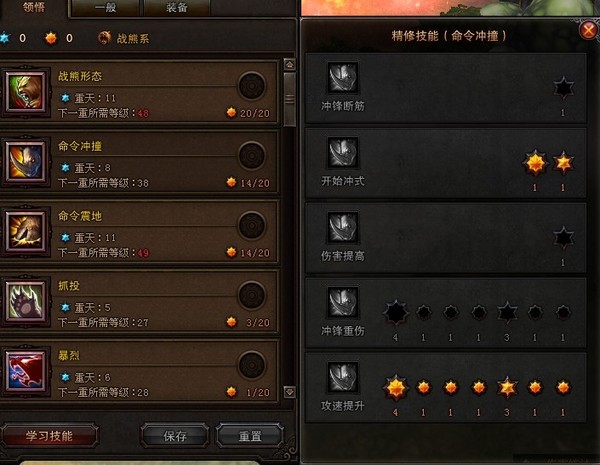Select the 暴烈 skill icon
Image resolution: width=600 pixels, height=465 pixels.
pos(26,372)
